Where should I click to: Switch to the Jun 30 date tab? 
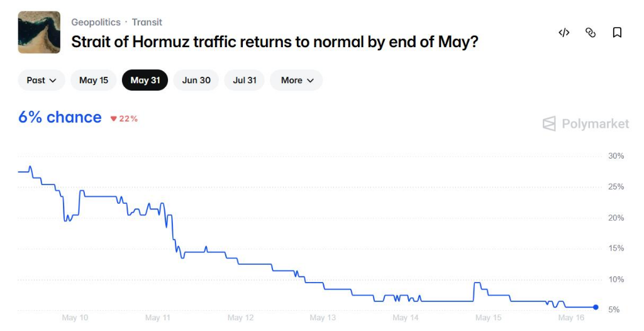click(x=196, y=80)
